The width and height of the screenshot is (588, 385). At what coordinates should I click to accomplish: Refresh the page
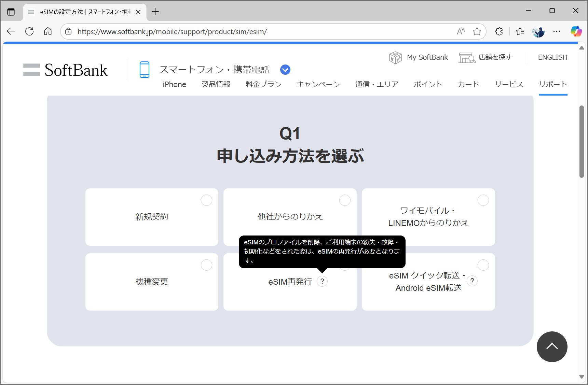click(x=29, y=31)
